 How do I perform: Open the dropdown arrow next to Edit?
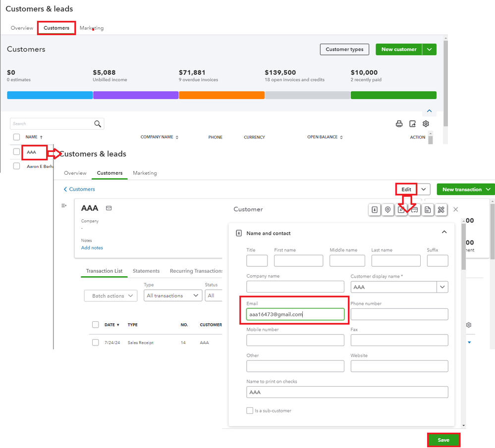(424, 189)
